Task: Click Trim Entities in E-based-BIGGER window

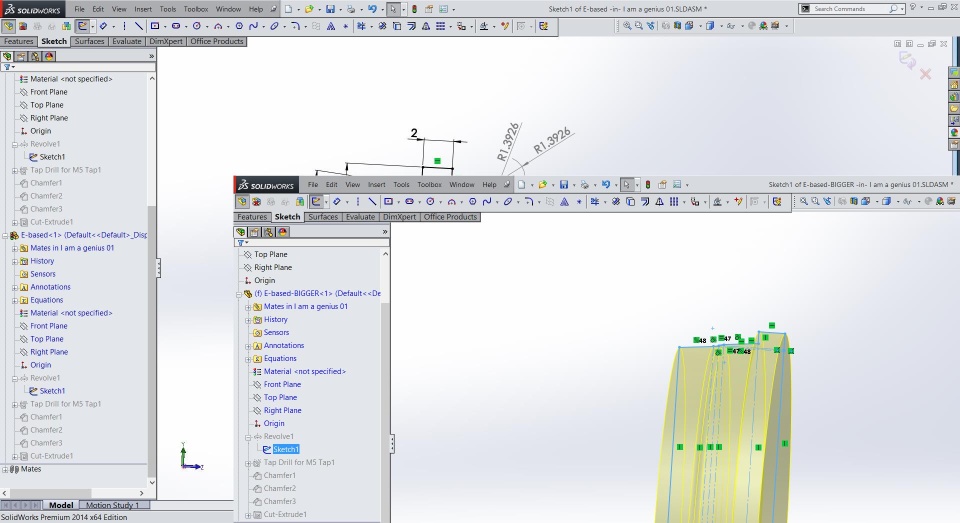Action: coord(594,201)
